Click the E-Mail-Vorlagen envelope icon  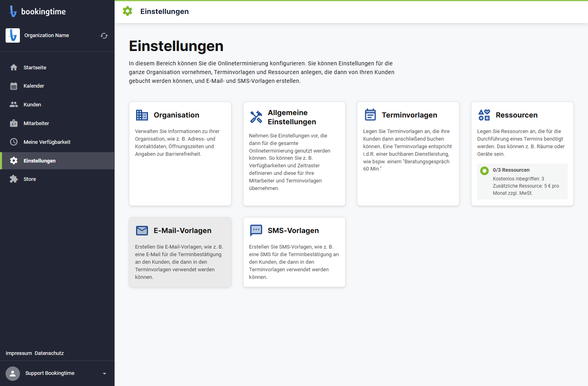(x=142, y=231)
